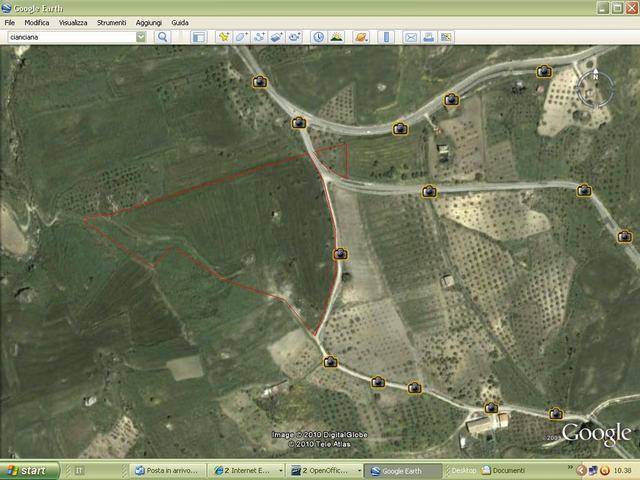The image size is (640, 480).
Task: Click the record a tour icon
Action: point(295,37)
